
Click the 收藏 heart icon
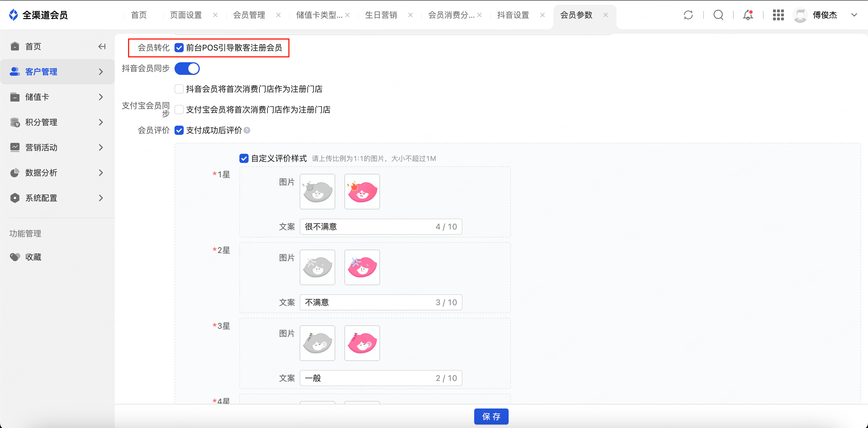(15, 257)
